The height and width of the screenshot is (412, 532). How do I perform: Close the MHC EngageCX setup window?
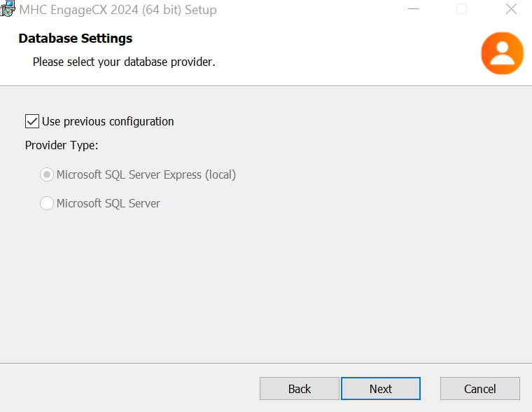click(511, 9)
